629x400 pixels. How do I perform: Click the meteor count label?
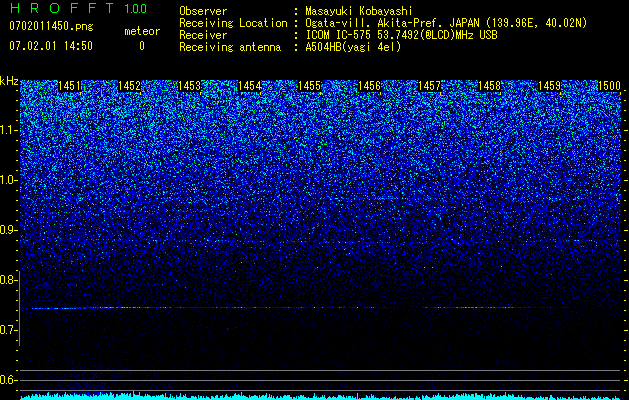click(142, 31)
